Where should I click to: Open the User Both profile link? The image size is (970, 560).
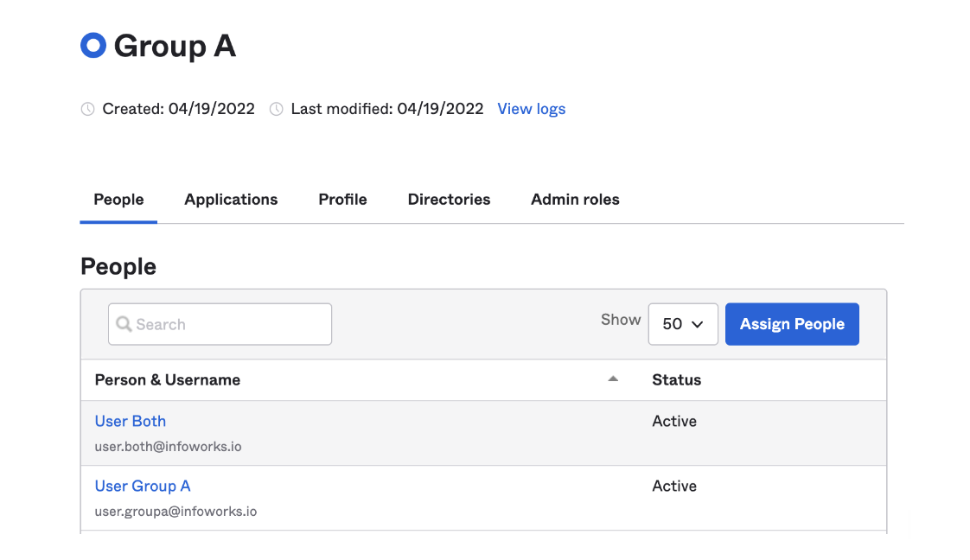point(131,421)
